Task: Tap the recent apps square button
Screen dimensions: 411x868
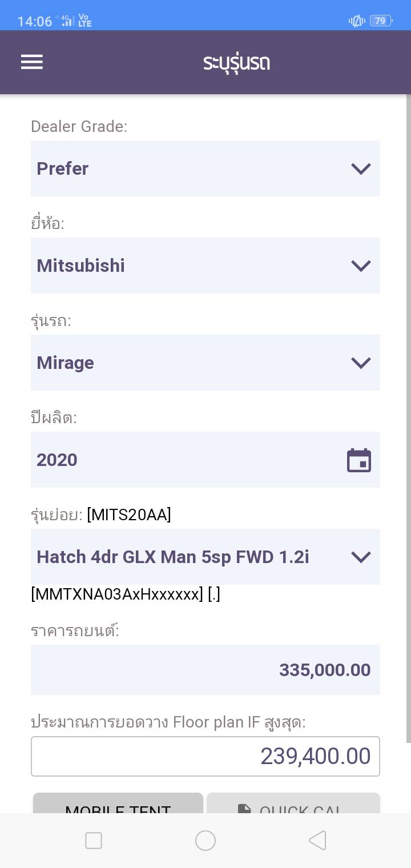Action: 94,841
